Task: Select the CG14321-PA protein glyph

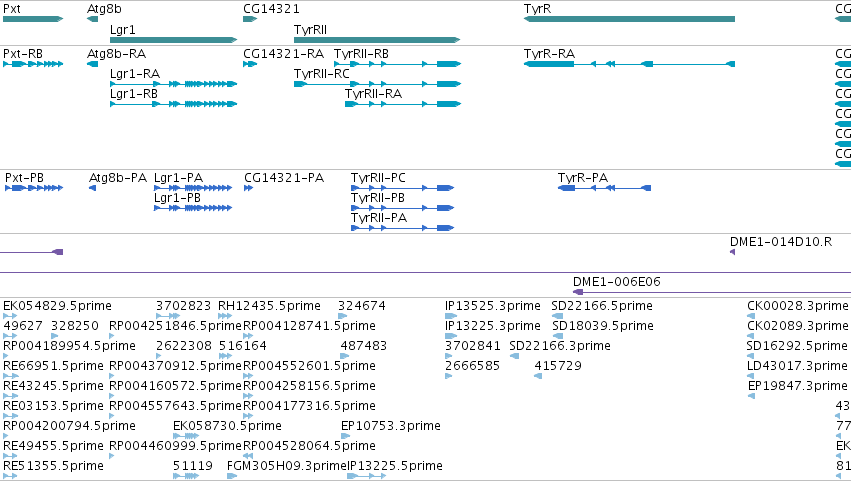Action: click(249, 188)
